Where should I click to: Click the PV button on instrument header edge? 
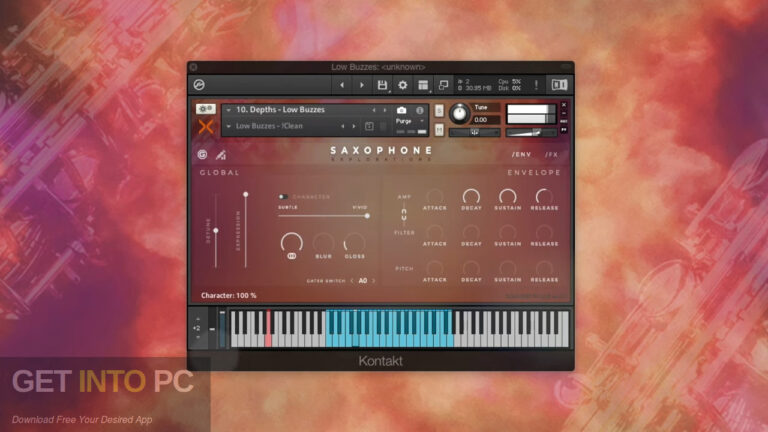[x=564, y=129]
